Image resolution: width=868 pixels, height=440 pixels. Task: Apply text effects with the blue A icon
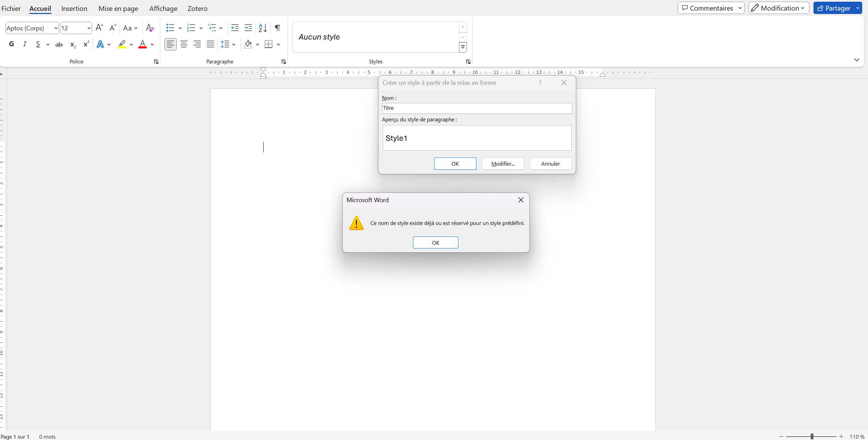pyautogui.click(x=100, y=44)
